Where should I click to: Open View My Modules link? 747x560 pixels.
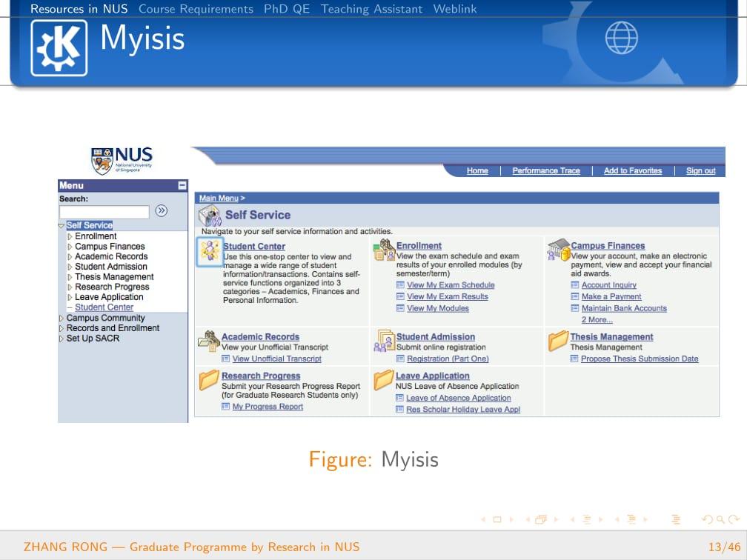tap(438, 308)
